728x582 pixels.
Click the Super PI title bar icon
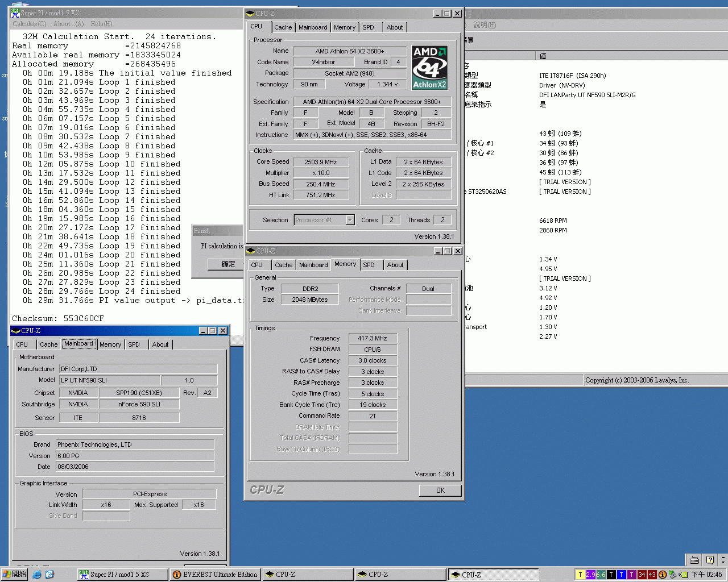click(x=15, y=13)
